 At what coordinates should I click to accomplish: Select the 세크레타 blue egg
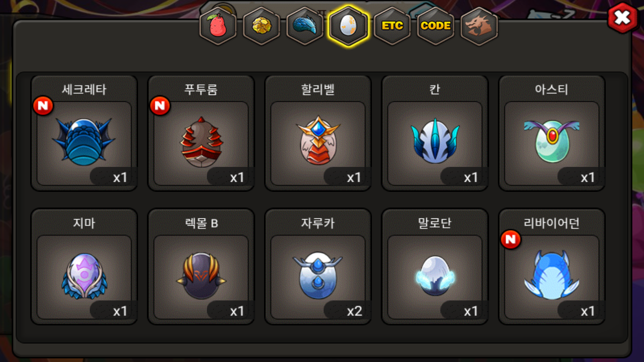(84, 133)
